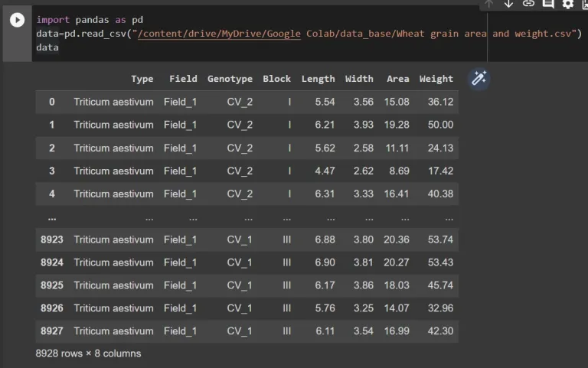Viewport: 588px width, 368px height.
Task: Click weight value 50.00 in row 1
Action: click(x=440, y=125)
